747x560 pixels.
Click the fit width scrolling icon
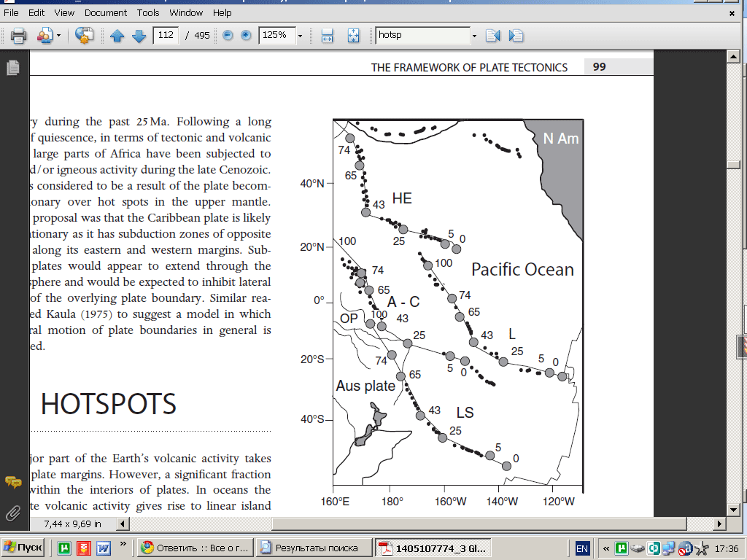click(x=327, y=36)
